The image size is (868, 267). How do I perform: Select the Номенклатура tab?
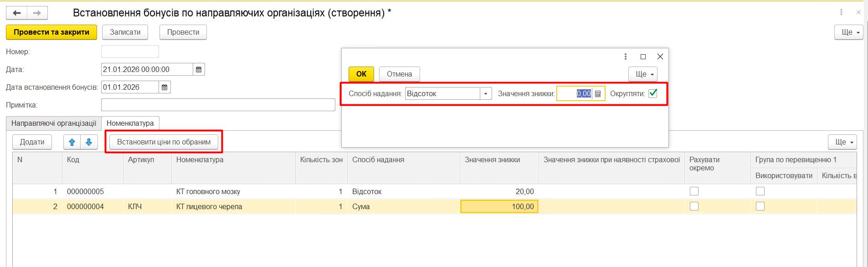coord(130,123)
